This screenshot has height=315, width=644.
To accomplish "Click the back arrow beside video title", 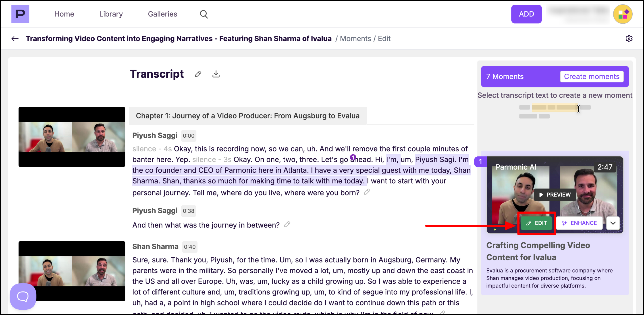I will click(x=15, y=39).
